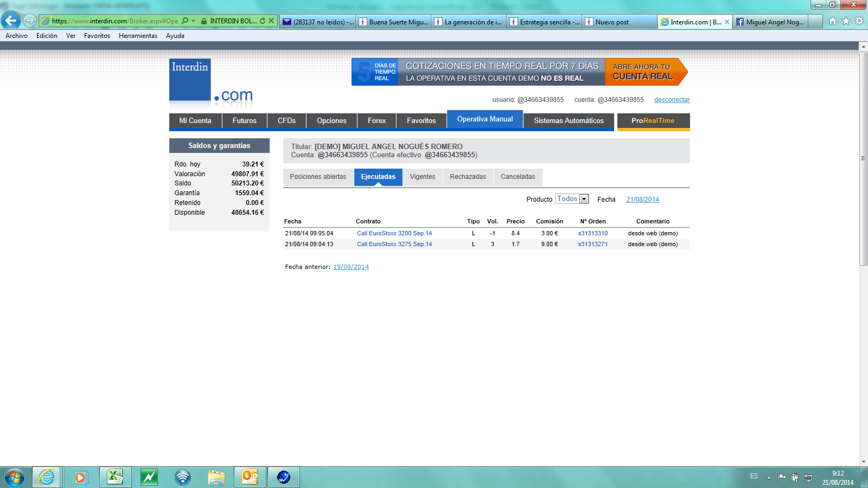Click the power plug tray icon
868x488 pixels.
click(795, 477)
